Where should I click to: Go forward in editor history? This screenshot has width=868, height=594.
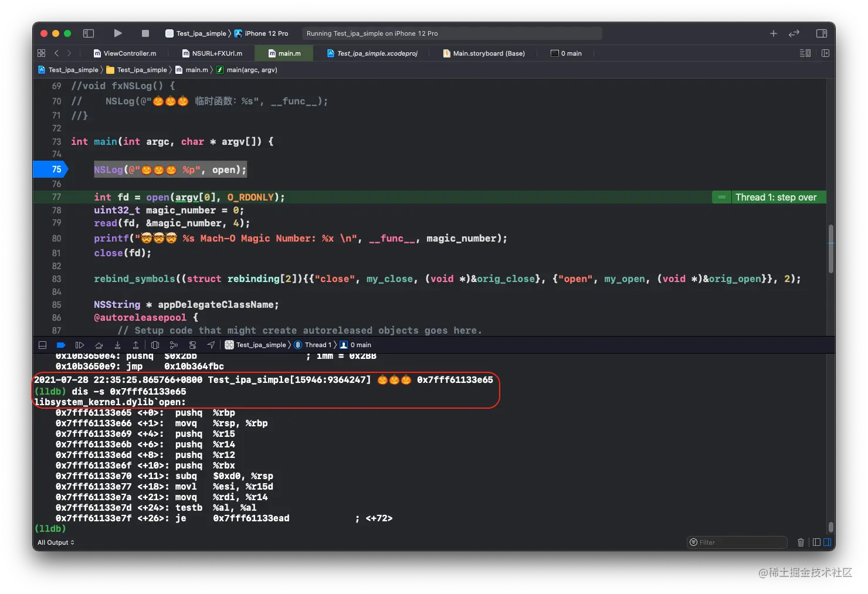pyautogui.click(x=69, y=53)
